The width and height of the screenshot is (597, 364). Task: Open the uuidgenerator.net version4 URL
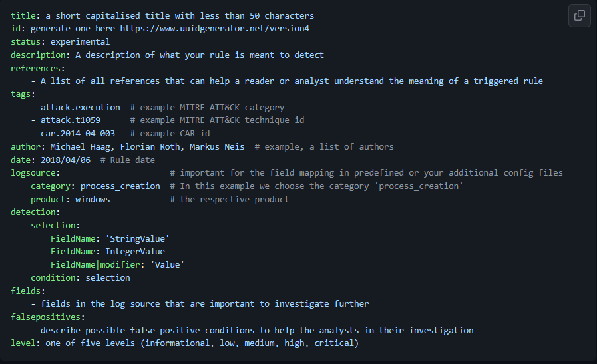pos(214,29)
